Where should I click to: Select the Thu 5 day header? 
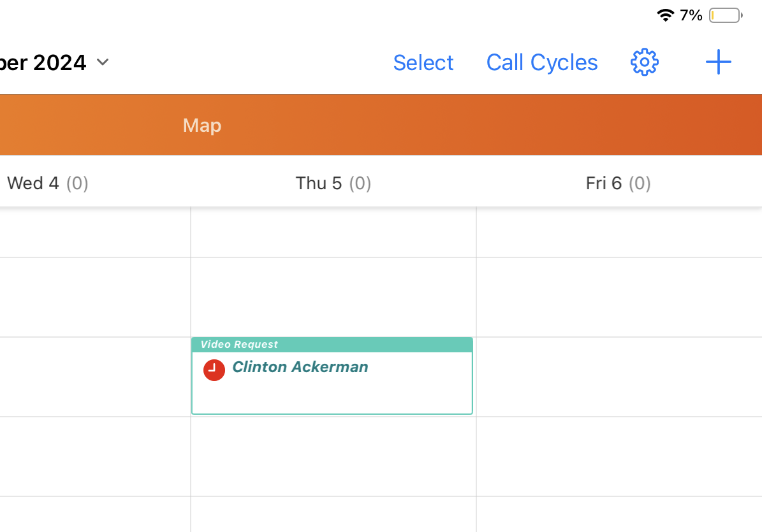(333, 183)
